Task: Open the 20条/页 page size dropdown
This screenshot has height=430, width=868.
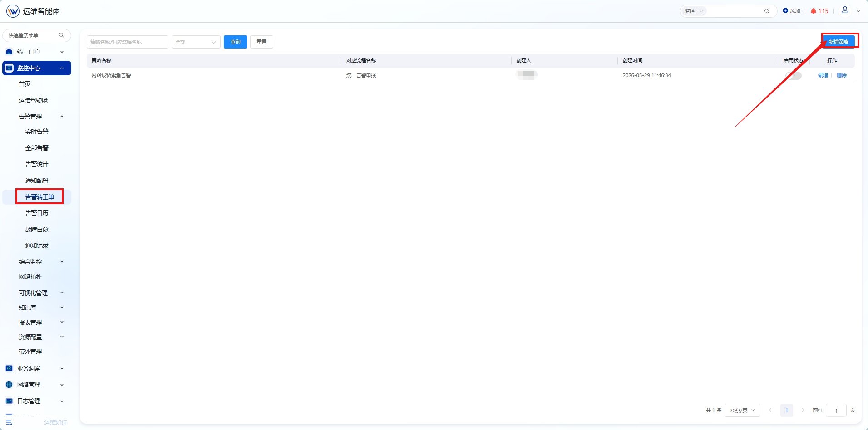Action: click(x=742, y=410)
